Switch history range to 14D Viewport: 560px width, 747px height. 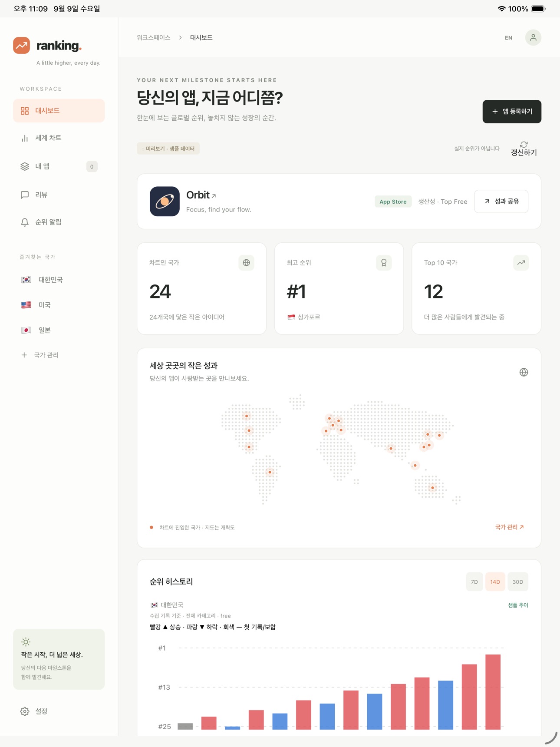pos(495,582)
